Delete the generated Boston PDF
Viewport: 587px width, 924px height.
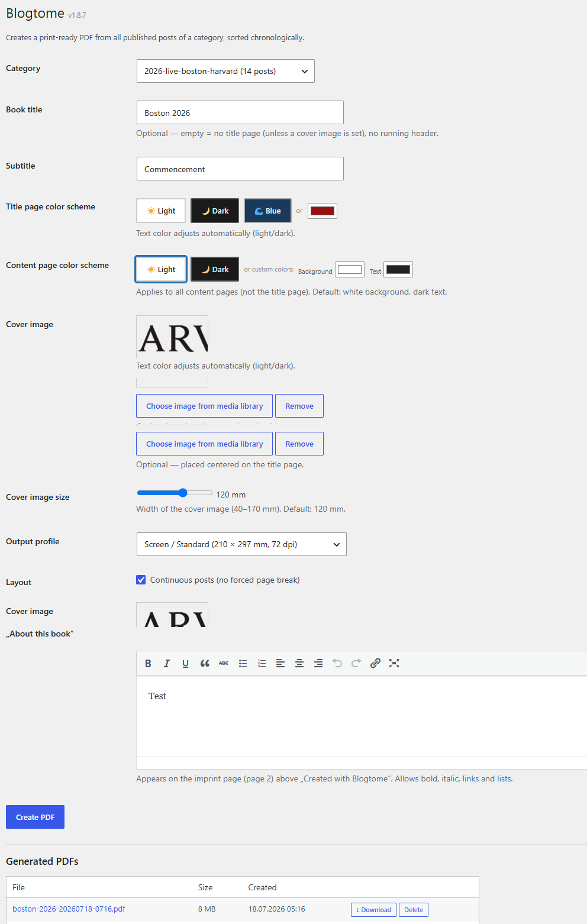[414, 910]
